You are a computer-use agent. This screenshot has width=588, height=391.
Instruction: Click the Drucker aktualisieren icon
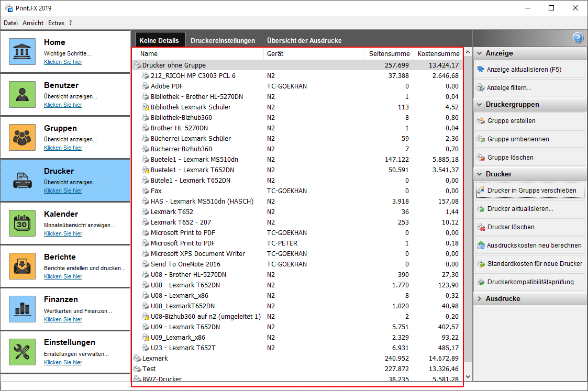click(481, 209)
